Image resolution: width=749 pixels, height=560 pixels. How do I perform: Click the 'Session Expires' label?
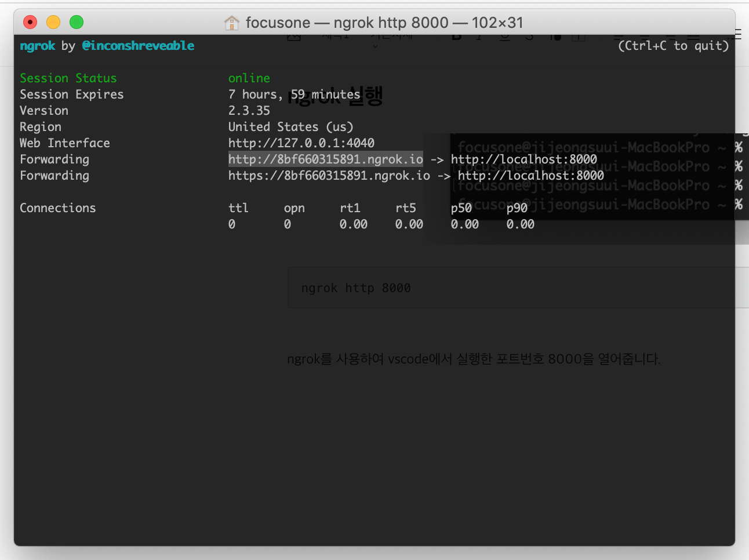[x=72, y=94]
